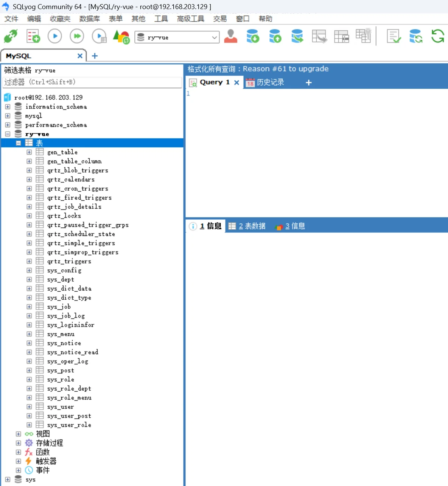The image size is (448, 486).
Task: Open the 帮助 menu
Action: coord(265,19)
